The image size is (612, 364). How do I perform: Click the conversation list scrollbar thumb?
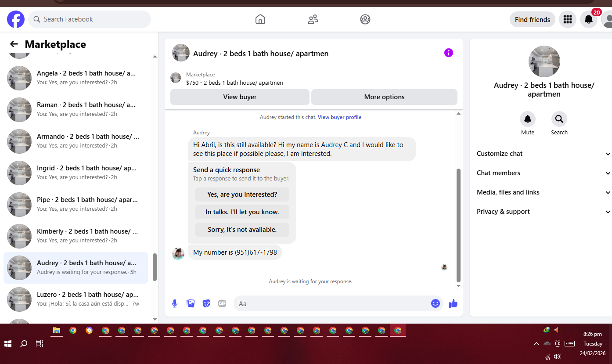coord(155,267)
